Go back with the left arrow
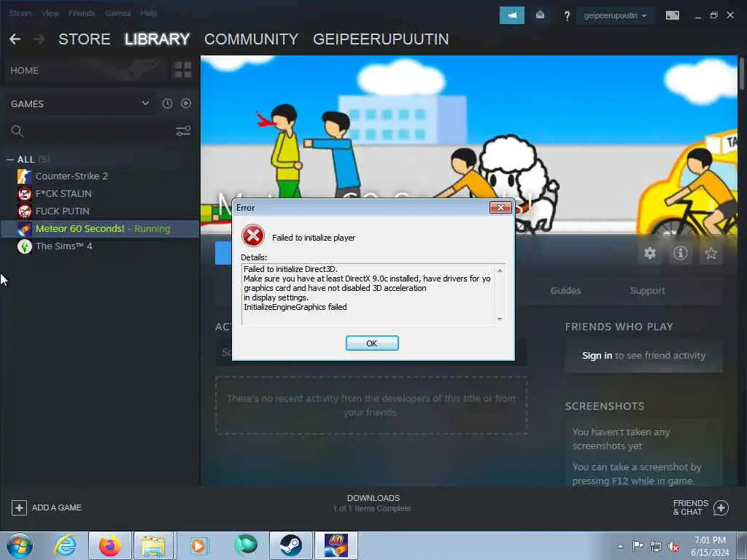Viewport: 747px width, 560px height. pos(15,39)
